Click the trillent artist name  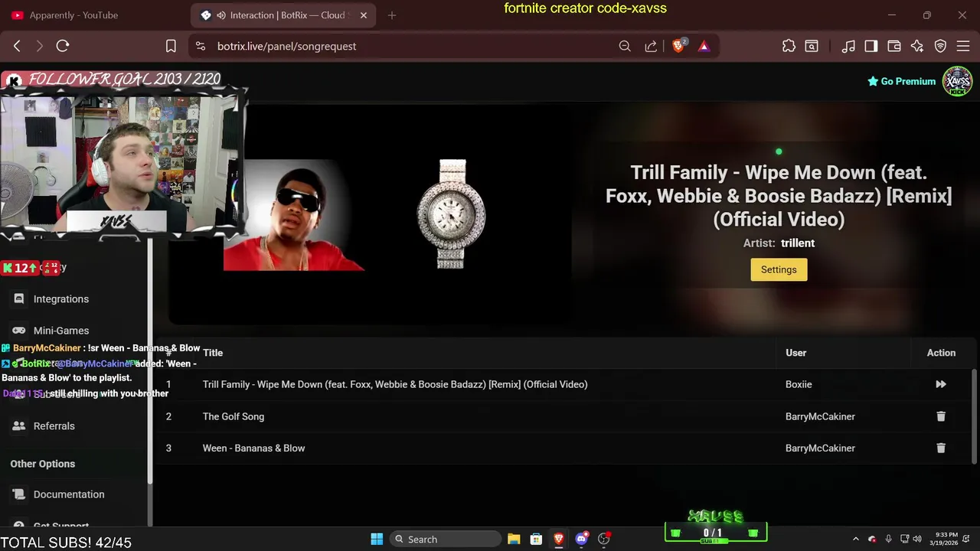(798, 243)
